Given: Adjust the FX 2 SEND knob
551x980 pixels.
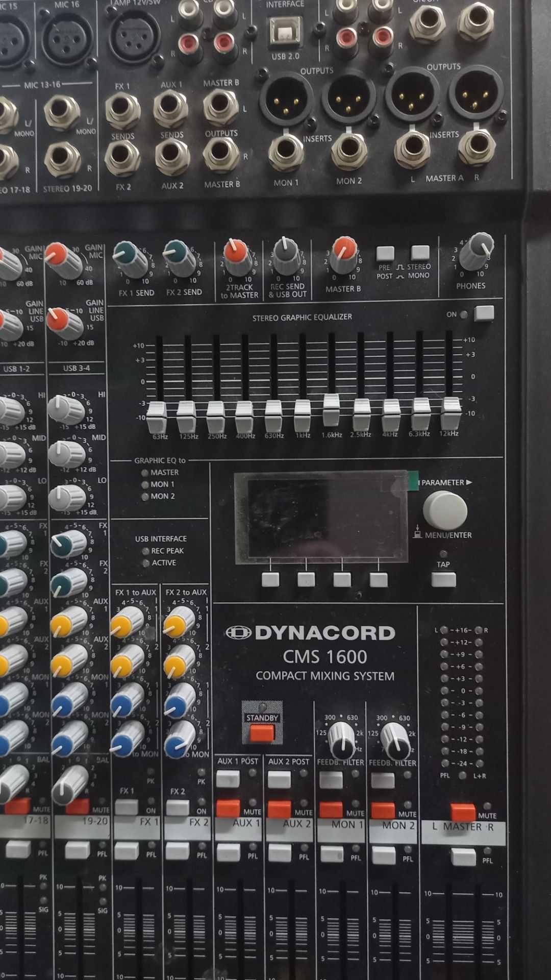Looking at the screenshot, I should [181, 258].
